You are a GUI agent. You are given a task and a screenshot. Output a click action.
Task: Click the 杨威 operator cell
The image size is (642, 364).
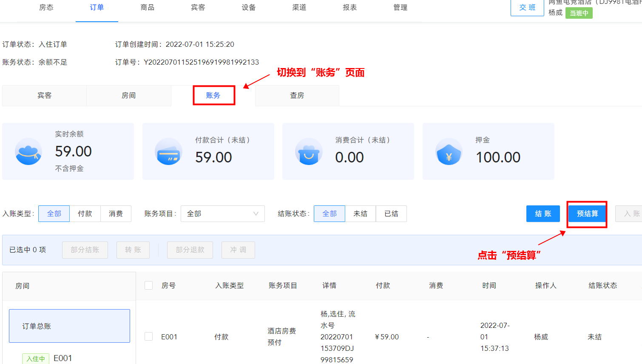(x=541, y=337)
